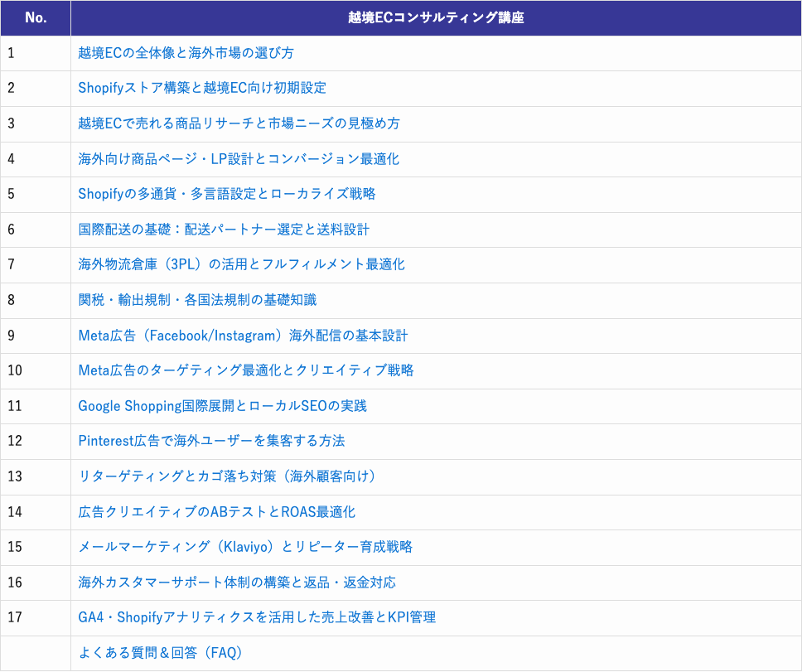The image size is (802, 672).
Task: Open the よくある質問＆回答（FAQ）link
Action: point(157,653)
